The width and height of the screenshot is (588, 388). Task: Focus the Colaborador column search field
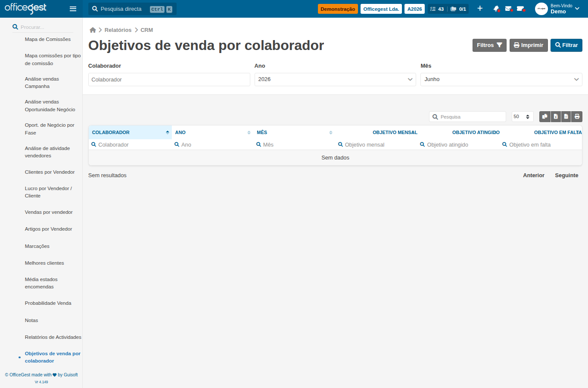(x=130, y=145)
